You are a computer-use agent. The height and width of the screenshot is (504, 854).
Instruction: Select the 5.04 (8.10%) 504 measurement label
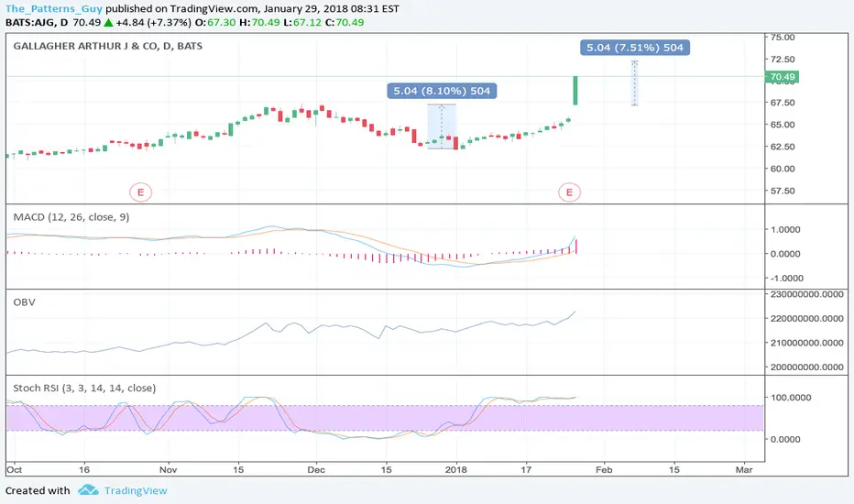coord(442,91)
